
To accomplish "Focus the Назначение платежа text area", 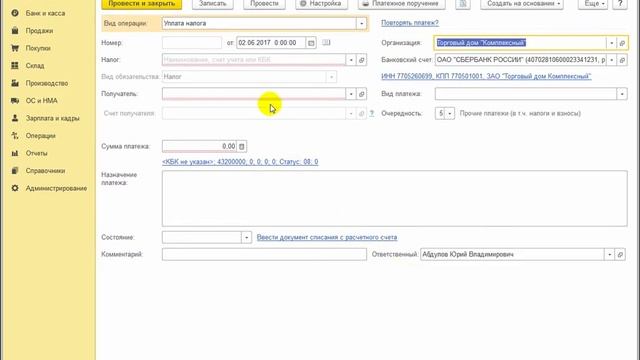I will [x=395, y=198].
